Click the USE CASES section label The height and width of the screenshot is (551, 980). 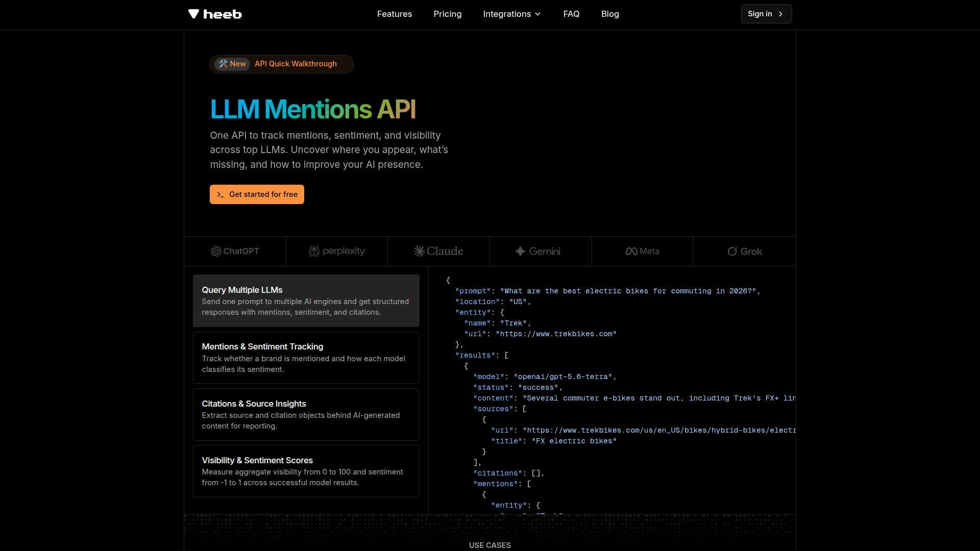point(490,545)
